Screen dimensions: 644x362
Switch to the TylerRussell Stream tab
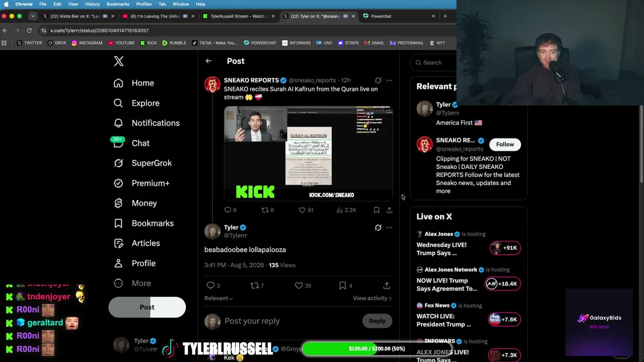coord(238,16)
